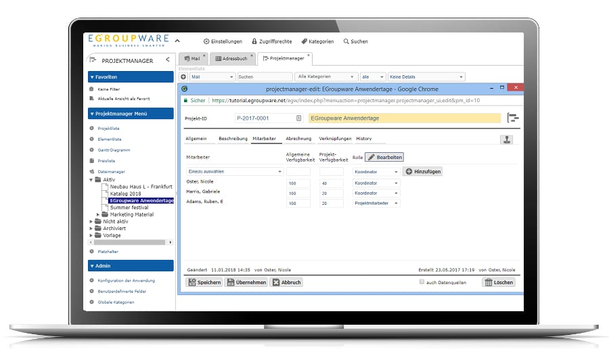Switch to the History tab
The image size is (609, 364).
364,139
